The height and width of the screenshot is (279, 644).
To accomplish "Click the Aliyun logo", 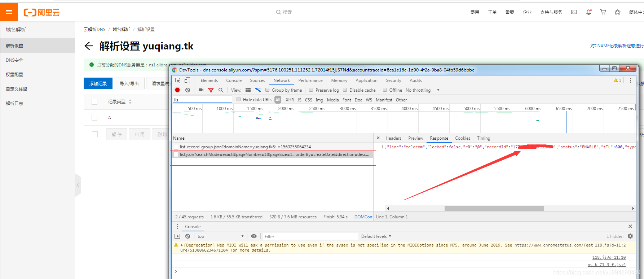I will click(x=41, y=13).
